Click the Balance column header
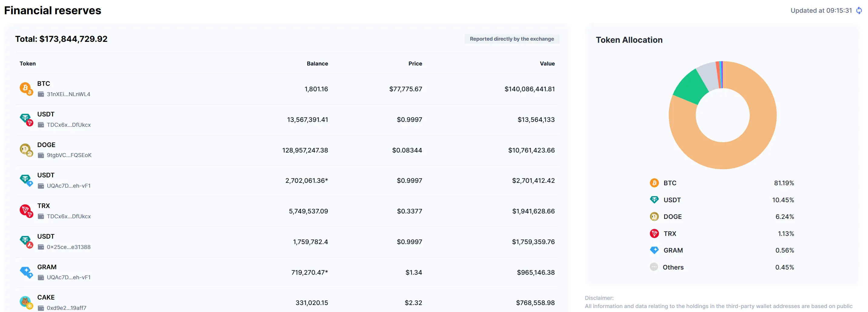Viewport: 868px width, 312px height. (317, 63)
